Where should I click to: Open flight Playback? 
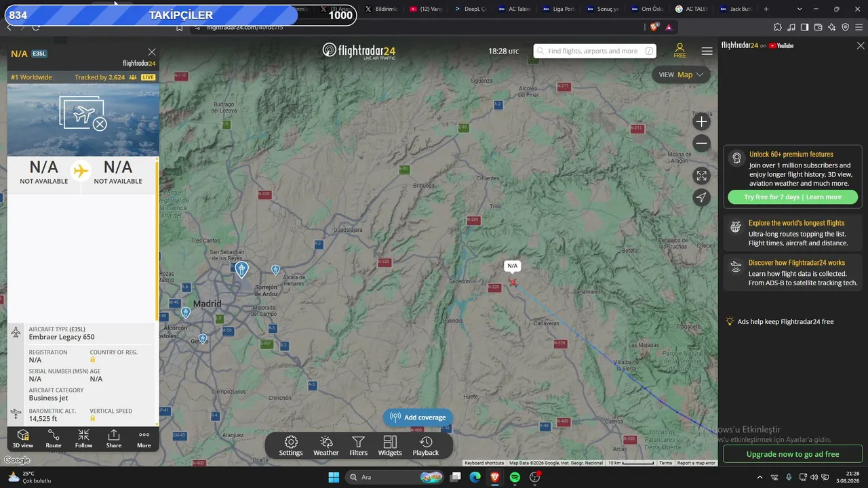pyautogui.click(x=426, y=446)
